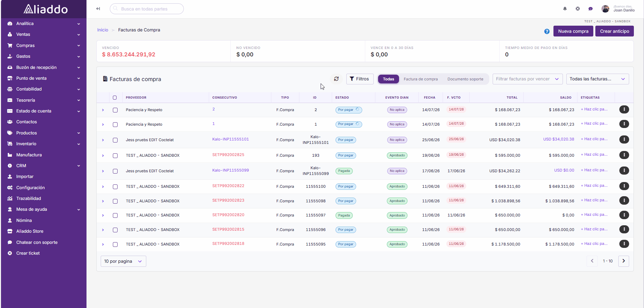Viewport: 644px width, 308px height.
Task: Click the Aliaddo Store icon
Action: coord(10,231)
